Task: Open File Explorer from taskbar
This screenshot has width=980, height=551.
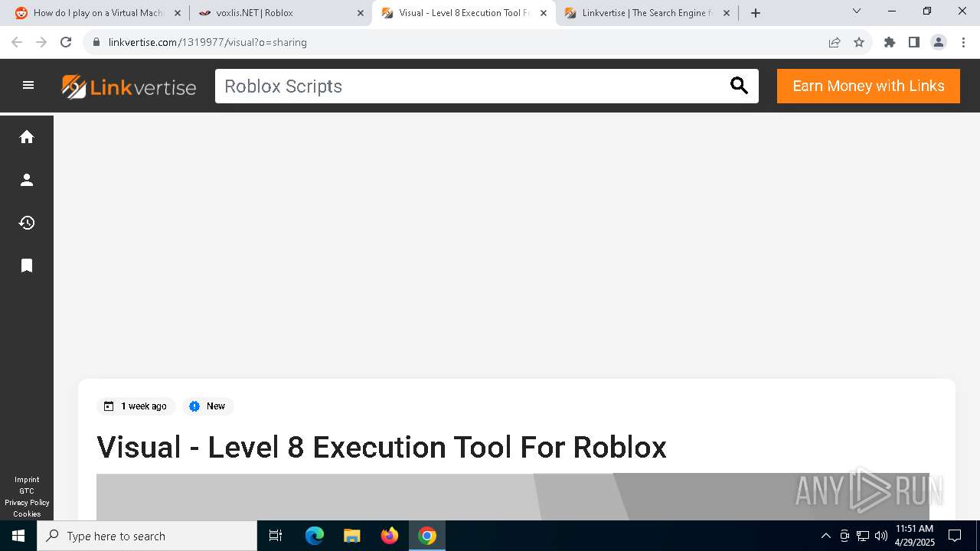Action: [351, 536]
